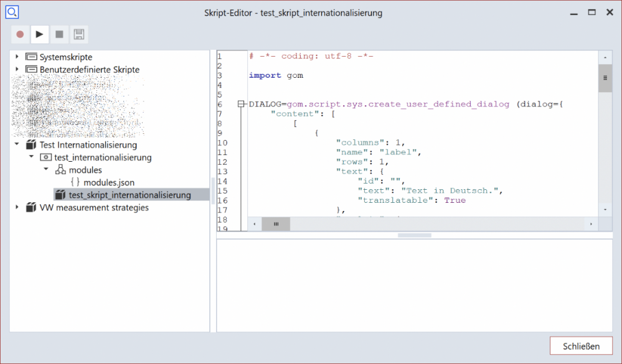The height and width of the screenshot is (364, 622).
Task: Collapse the code fold at DIALOG line
Action: (x=242, y=105)
